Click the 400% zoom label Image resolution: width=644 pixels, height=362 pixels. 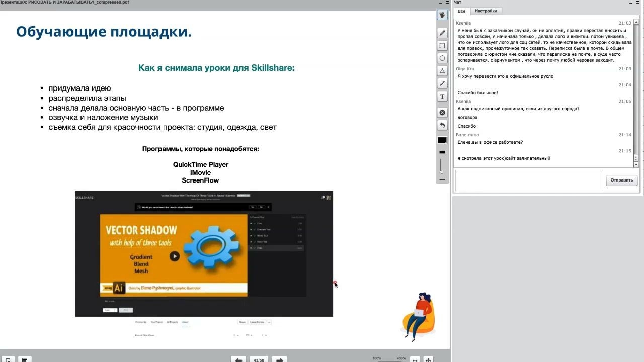(401, 358)
